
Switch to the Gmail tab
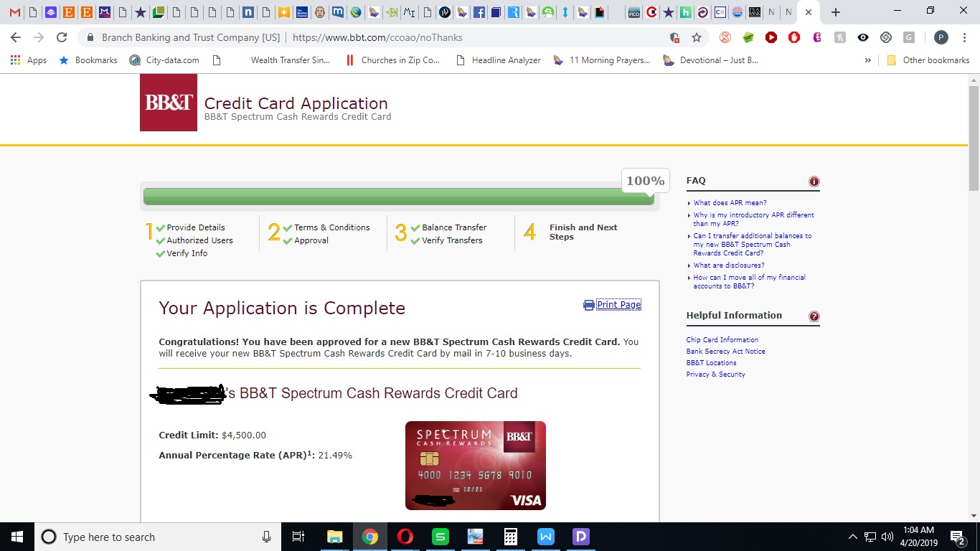click(15, 12)
